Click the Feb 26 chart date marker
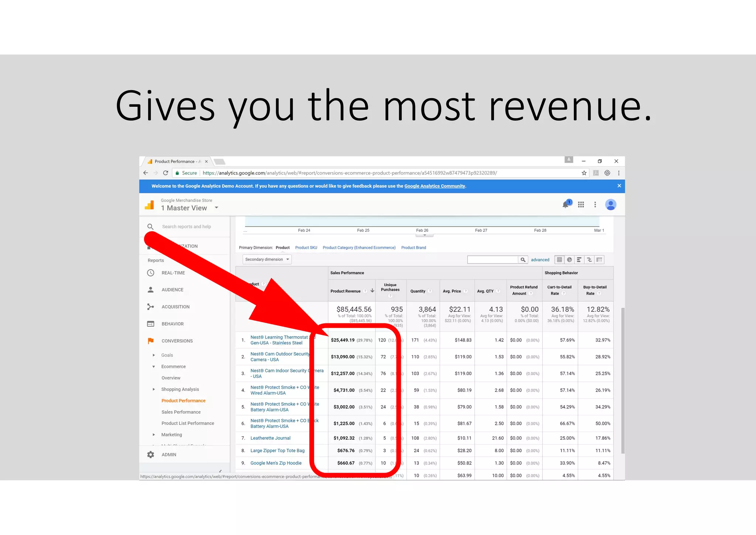Screen dimensions: 756x535 tap(422, 230)
